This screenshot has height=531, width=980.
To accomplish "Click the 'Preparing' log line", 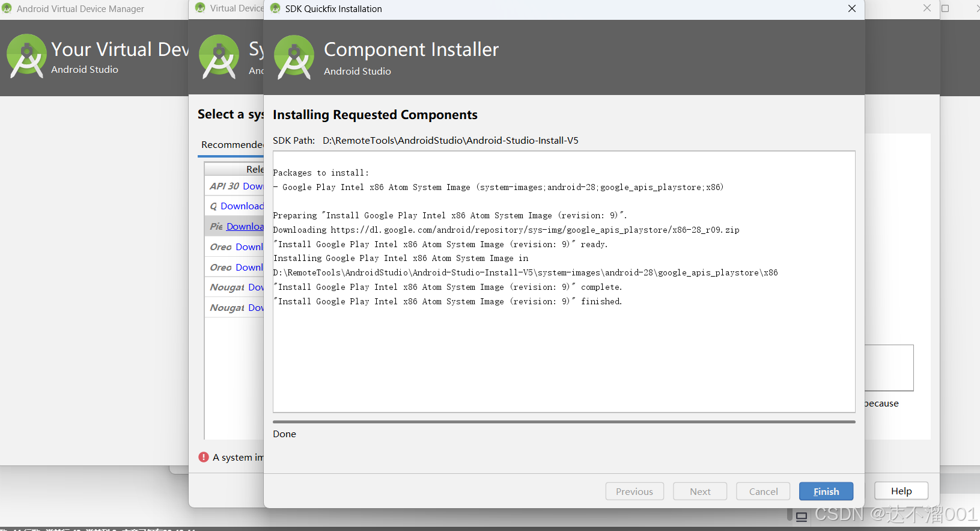I will 450,216.
